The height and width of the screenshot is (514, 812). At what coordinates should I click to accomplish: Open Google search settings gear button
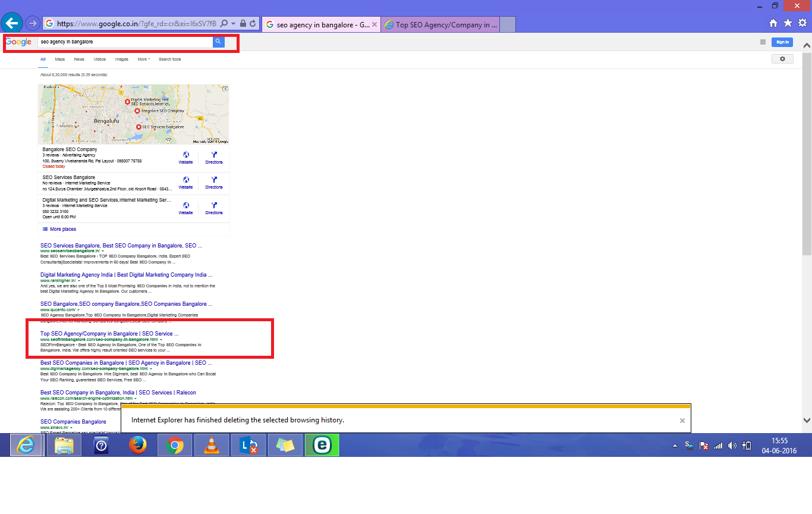[x=782, y=59]
